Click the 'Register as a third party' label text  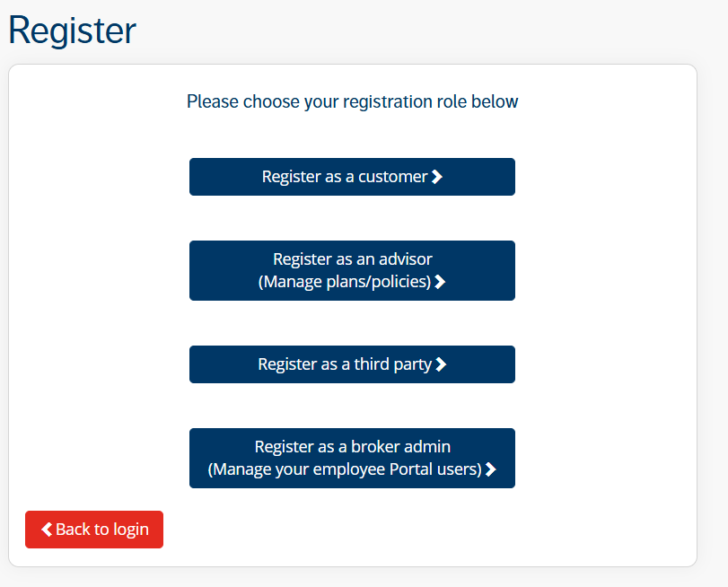click(x=345, y=364)
